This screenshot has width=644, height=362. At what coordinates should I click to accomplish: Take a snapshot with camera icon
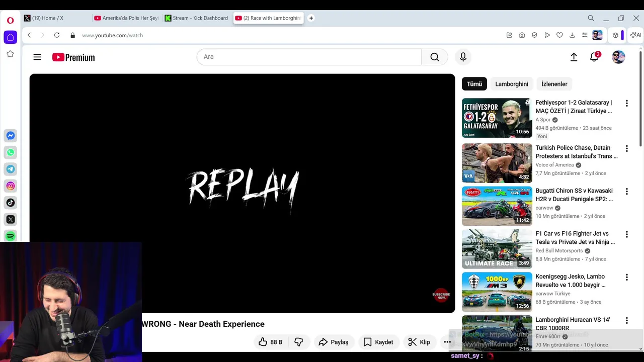(522, 35)
